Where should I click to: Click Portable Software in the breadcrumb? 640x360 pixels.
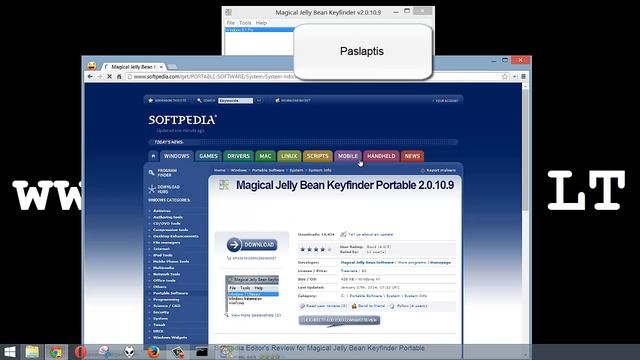click(268, 170)
